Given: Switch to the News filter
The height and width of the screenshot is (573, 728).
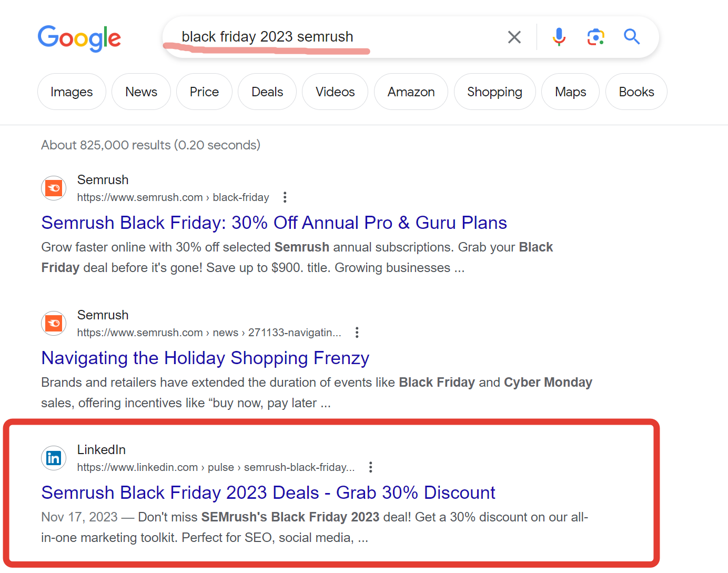Looking at the screenshot, I should pyautogui.click(x=141, y=92).
